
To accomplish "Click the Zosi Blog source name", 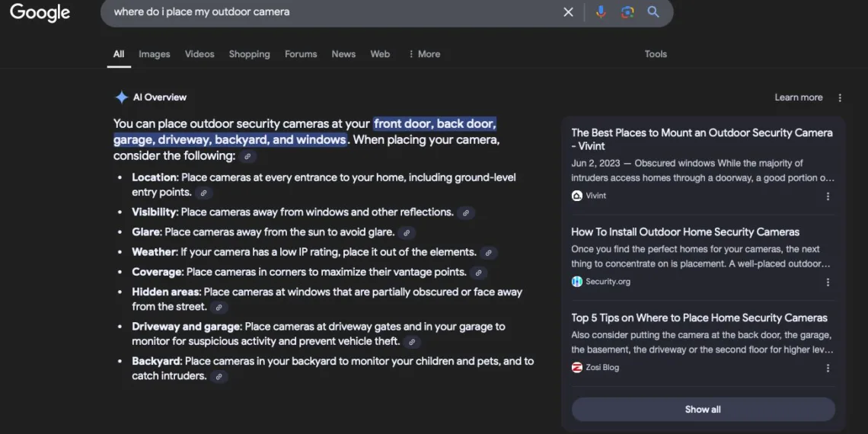I will click(602, 367).
